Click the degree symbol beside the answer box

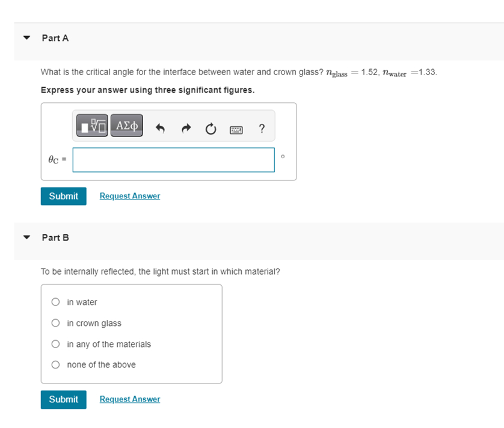click(283, 155)
